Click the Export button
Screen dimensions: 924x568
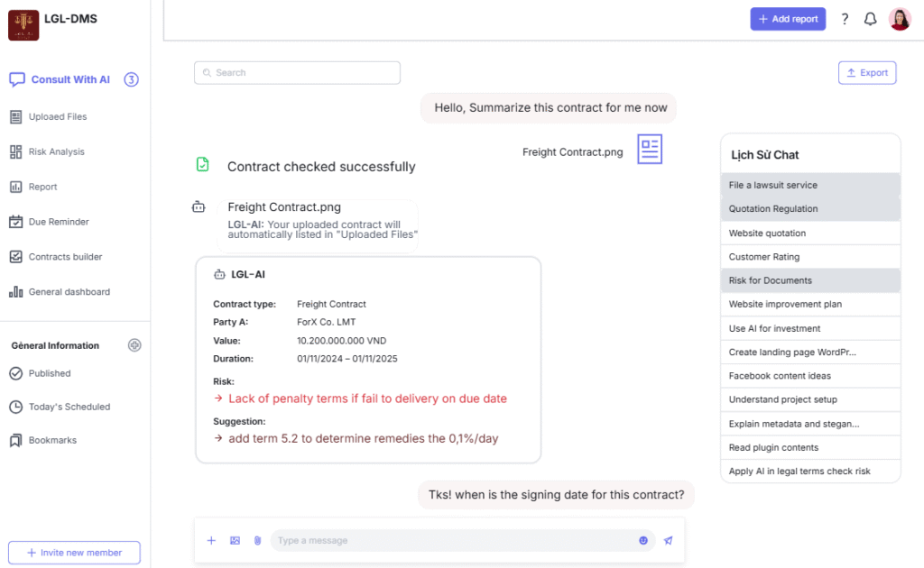click(x=866, y=73)
